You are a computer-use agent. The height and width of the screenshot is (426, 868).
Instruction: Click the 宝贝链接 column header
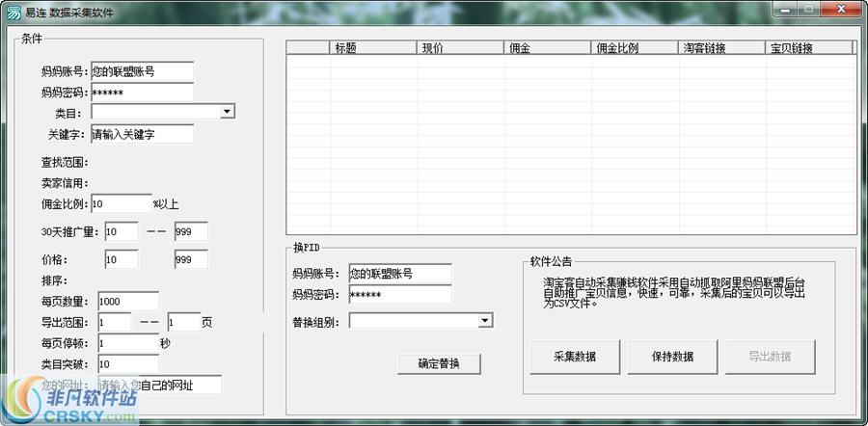(x=809, y=48)
